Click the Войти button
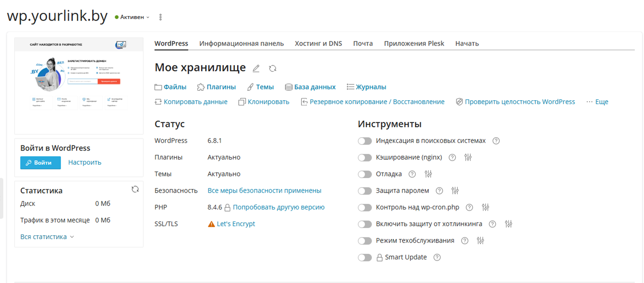This screenshot has width=644, height=283. pos(40,163)
